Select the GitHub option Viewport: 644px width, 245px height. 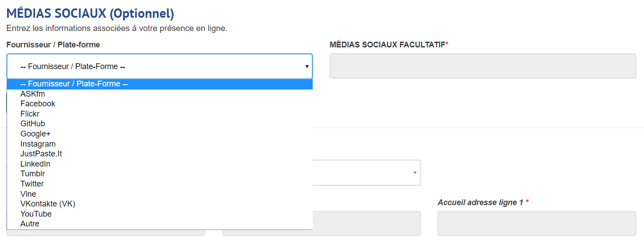(33, 124)
